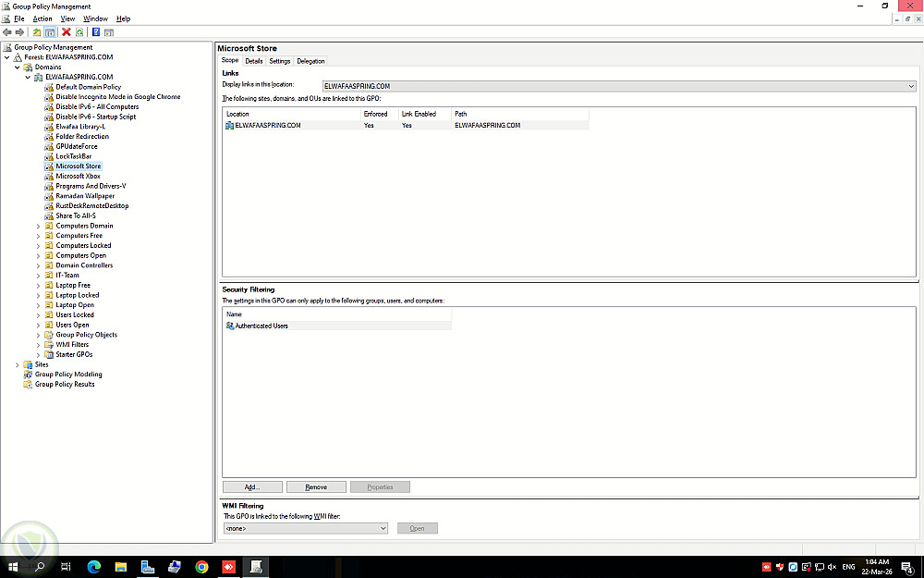Screen dimensions: 924x578
Task: Click the Add... button
Action: point(252,487)
